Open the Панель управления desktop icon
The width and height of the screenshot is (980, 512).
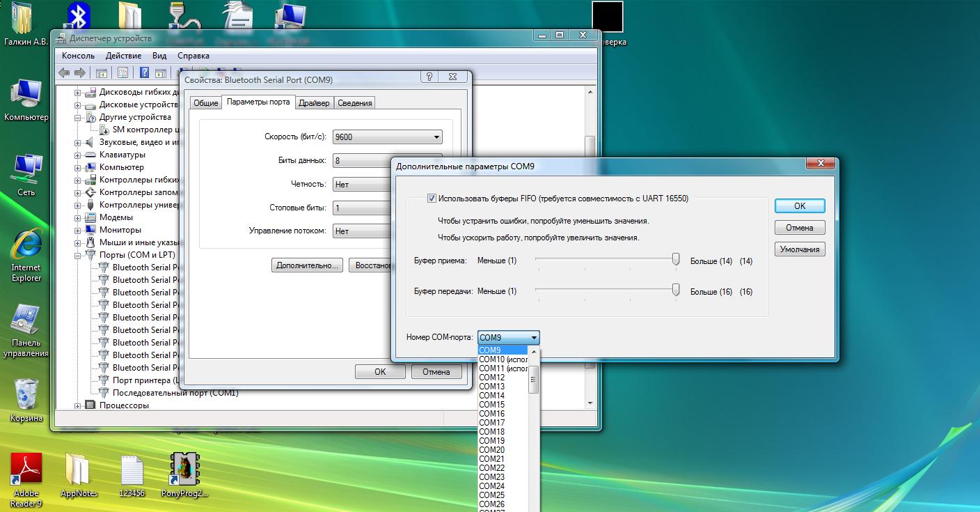[26, 320]
